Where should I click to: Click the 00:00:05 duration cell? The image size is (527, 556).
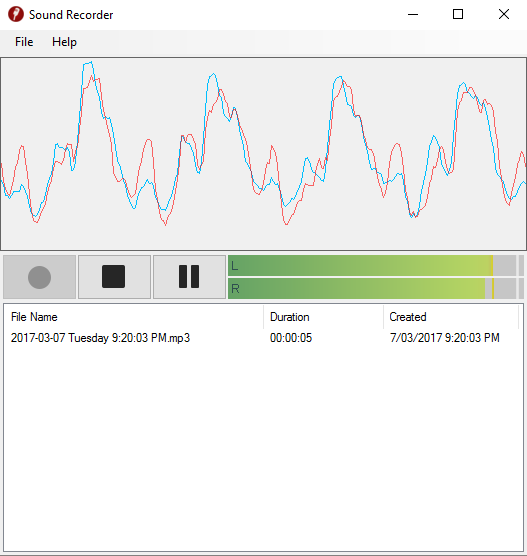[291, 338]
